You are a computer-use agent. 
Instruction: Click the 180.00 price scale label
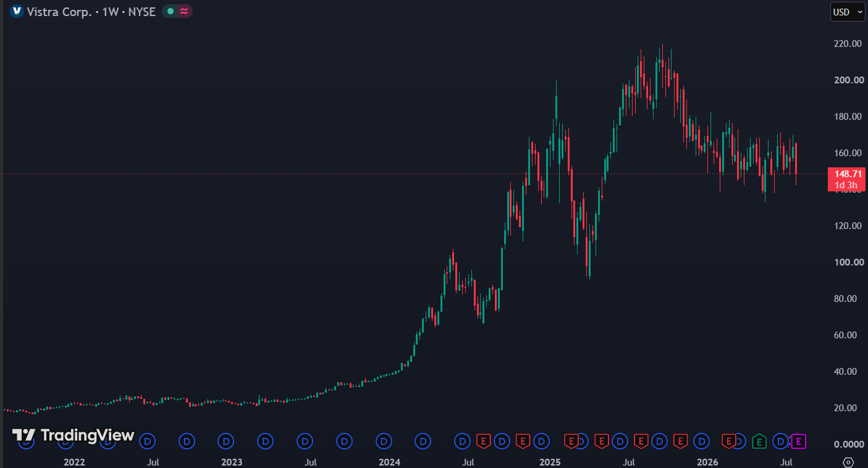(848, 117)
